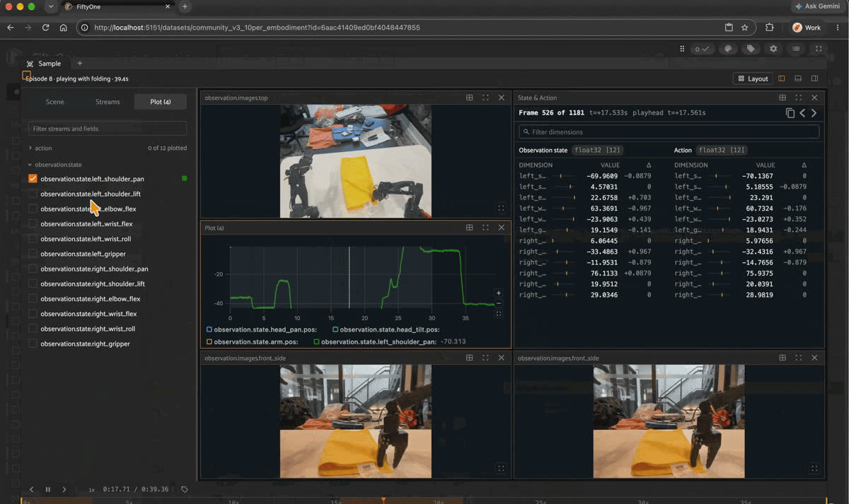Toggle arm.pos legend swatch

tap(209, 341)
